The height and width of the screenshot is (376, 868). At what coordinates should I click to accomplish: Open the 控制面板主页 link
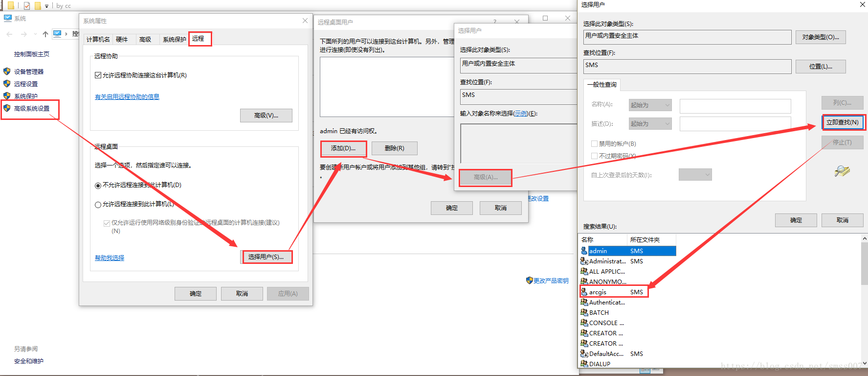pyautogui.click(x=32, y=54)
